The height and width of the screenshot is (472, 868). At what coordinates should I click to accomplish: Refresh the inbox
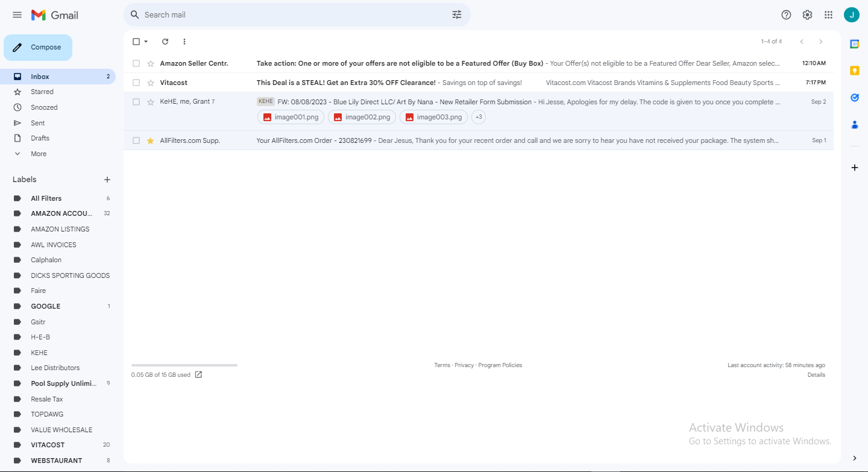[165, 42]
